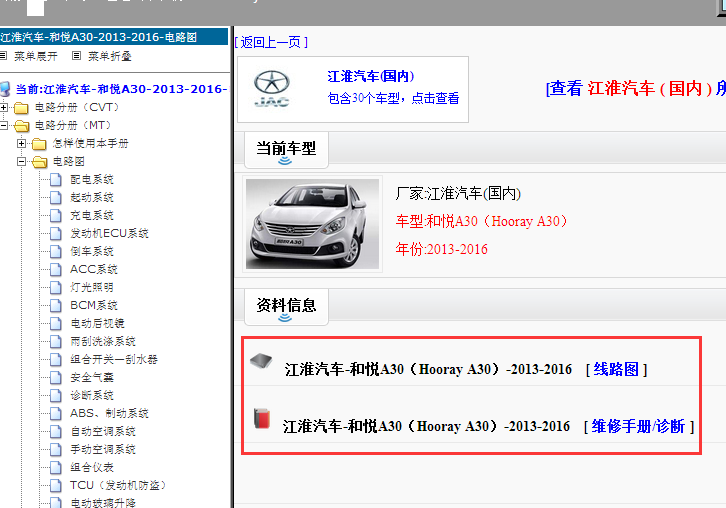726x508 pixels.
Task: Click the 灯光照明 document icon
Action: (56, 288)
